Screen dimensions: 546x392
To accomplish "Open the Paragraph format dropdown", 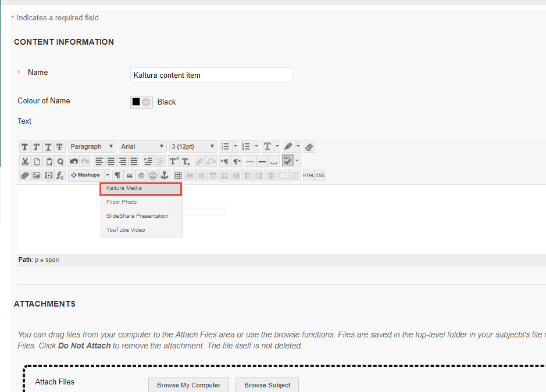I will pos(92,147).
